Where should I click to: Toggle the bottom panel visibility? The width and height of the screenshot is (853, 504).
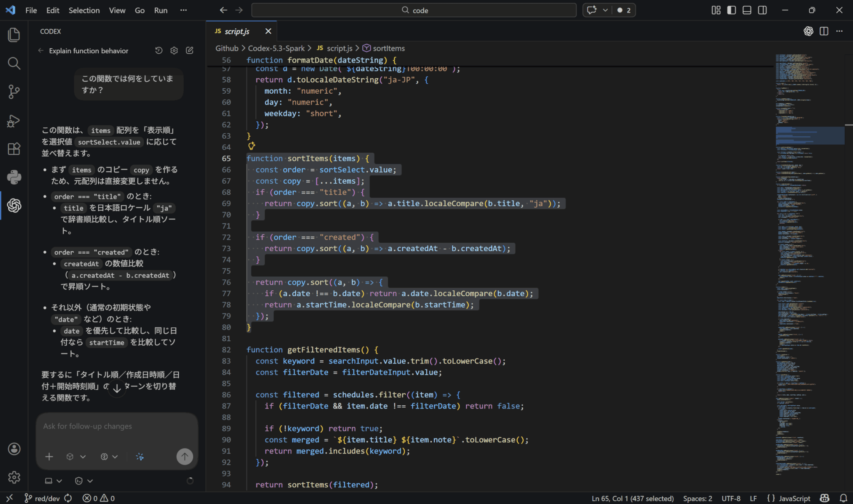tap(747, 10)
